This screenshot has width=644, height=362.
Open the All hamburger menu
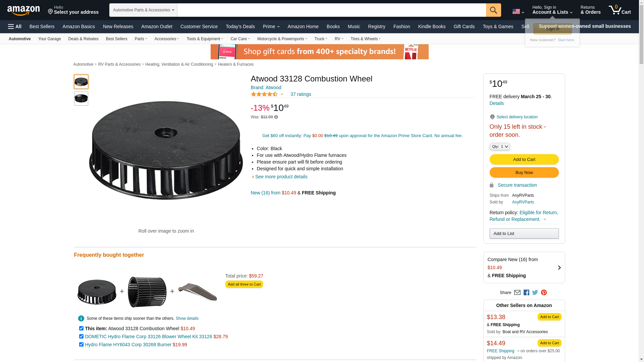[x=15, y=26]
